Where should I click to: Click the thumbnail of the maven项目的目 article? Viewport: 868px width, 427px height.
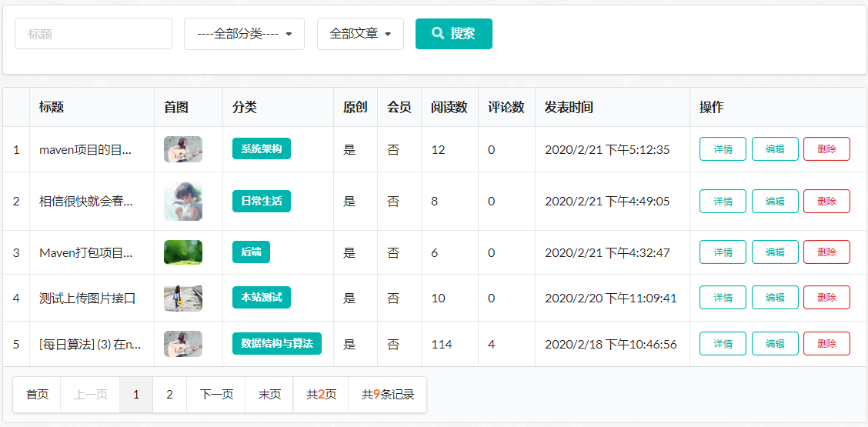182,149
